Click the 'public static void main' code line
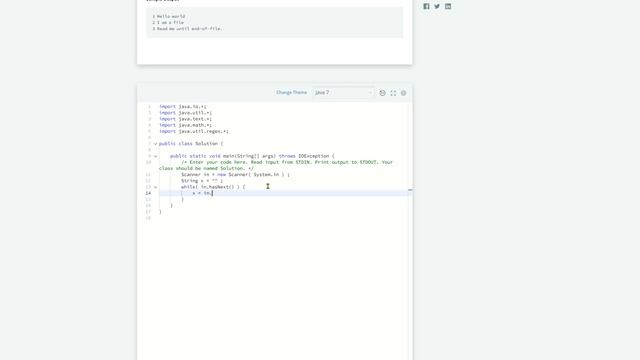This screenshot has width=640, height=360. 252,156
